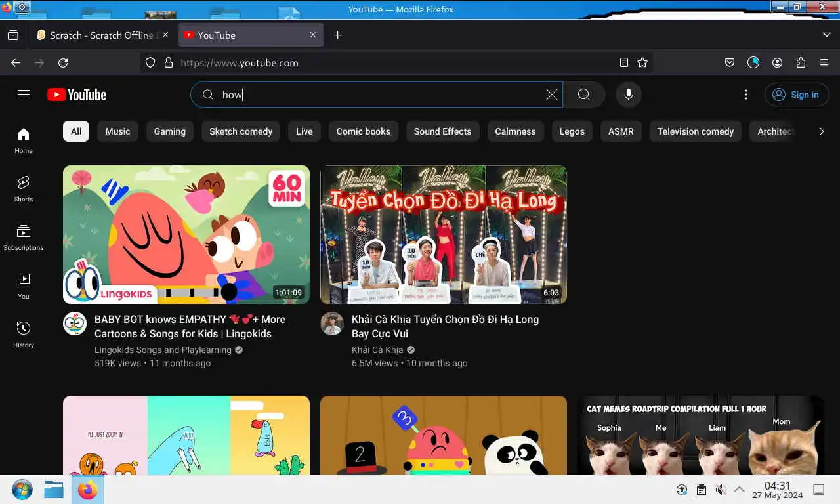
Task: Open file manager from taskbar
Action: point(54,490)
